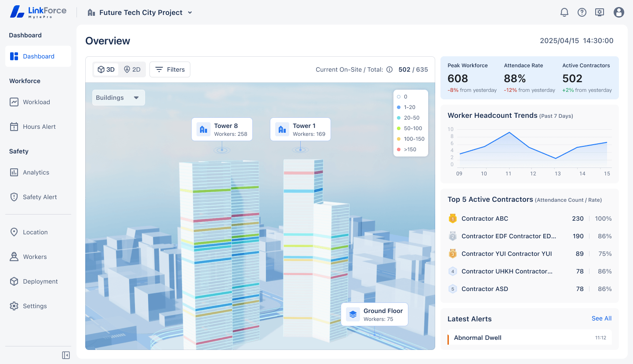Click the silver medal for Contractor EDF

453,236
